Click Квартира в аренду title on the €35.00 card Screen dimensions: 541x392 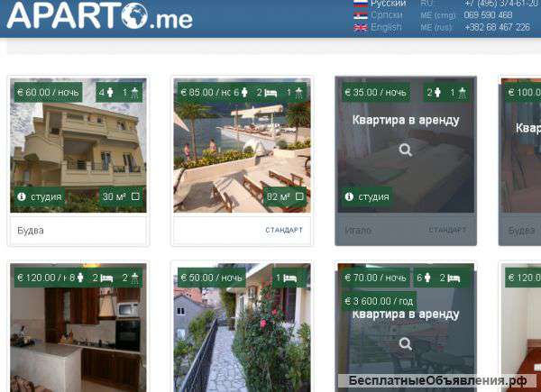coord(406,120)
